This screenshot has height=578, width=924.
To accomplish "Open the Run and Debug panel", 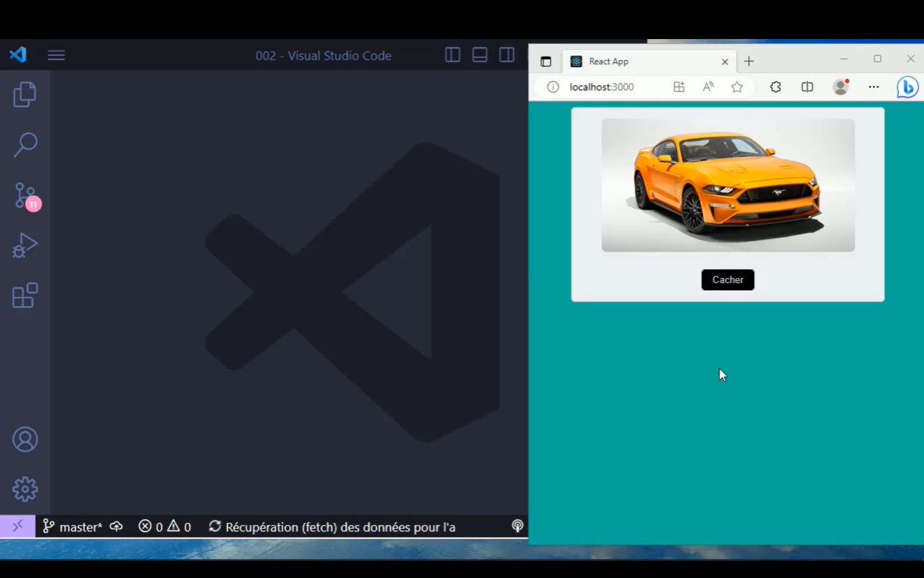I will tap(25, 245).
